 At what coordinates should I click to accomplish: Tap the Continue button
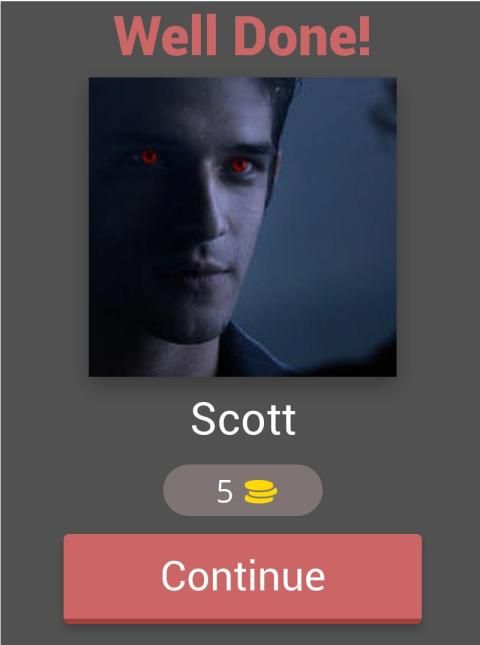coord(243,578)
